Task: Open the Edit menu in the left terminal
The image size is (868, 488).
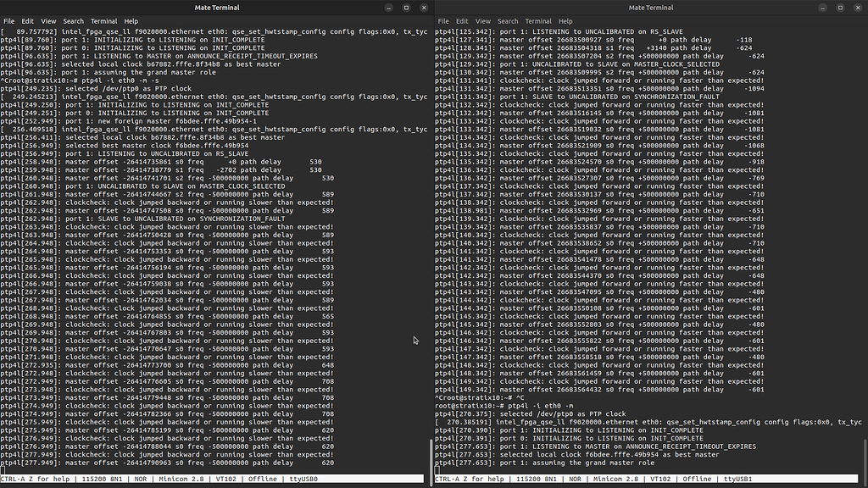Action: (x=28, y=21)
